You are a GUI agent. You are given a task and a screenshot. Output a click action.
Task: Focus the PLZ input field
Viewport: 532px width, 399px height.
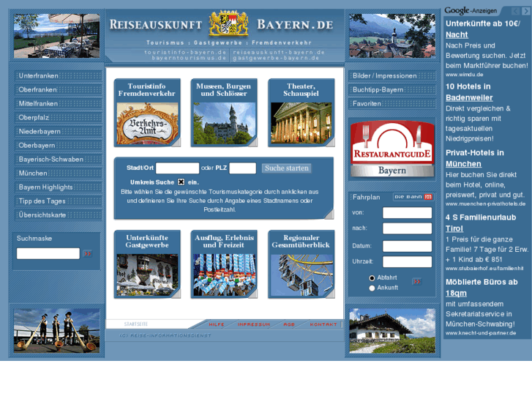click(x=243, y=168)
